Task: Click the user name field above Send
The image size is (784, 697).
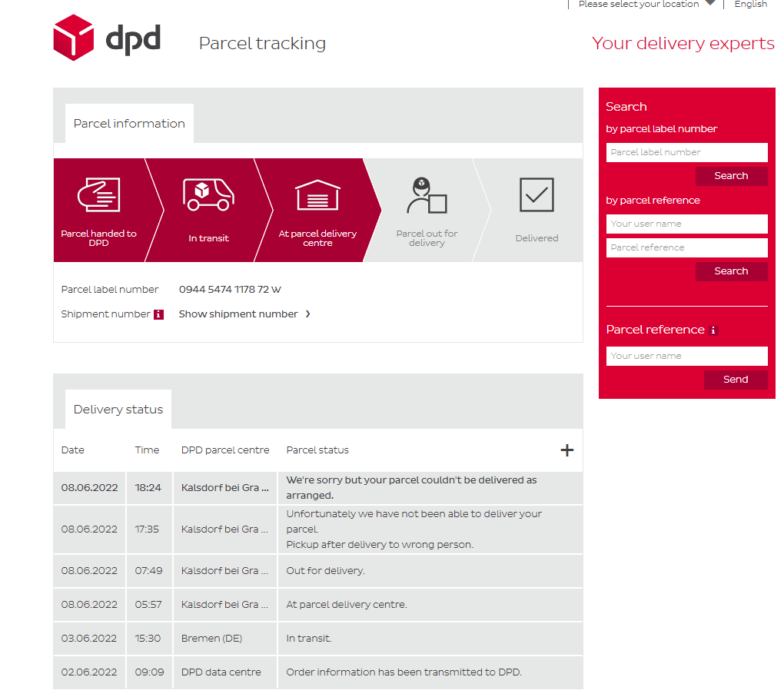Action: [686, 356]
